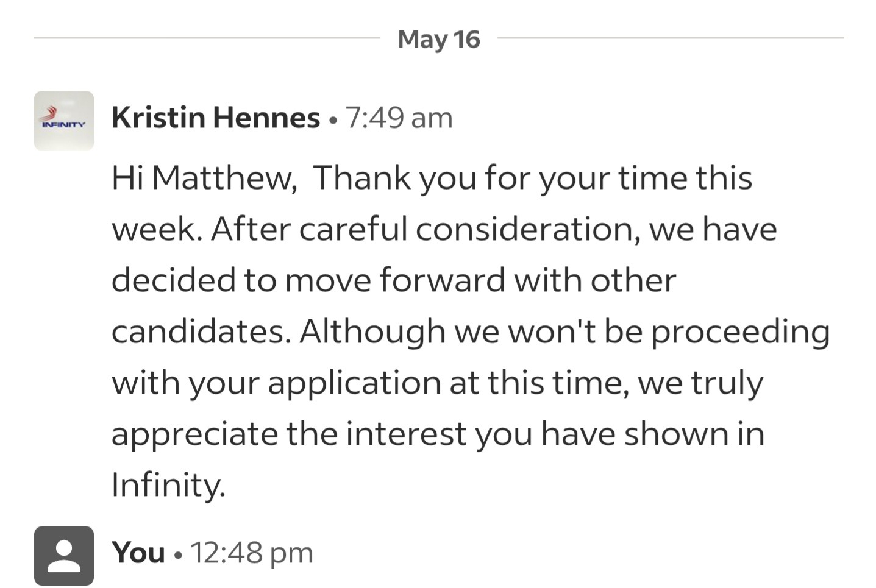Select the 'You' sender label

click(x=138, y=553)
